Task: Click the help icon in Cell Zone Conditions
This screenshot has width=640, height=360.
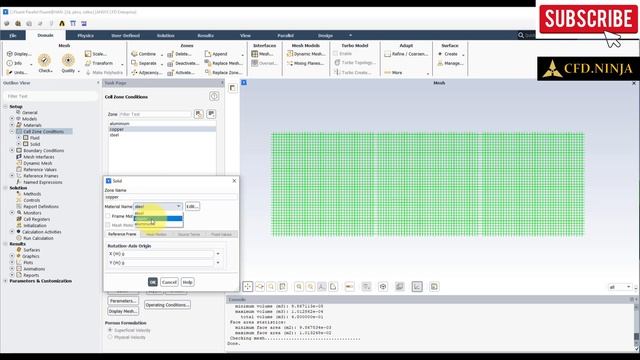Action: tap(214, 96)
